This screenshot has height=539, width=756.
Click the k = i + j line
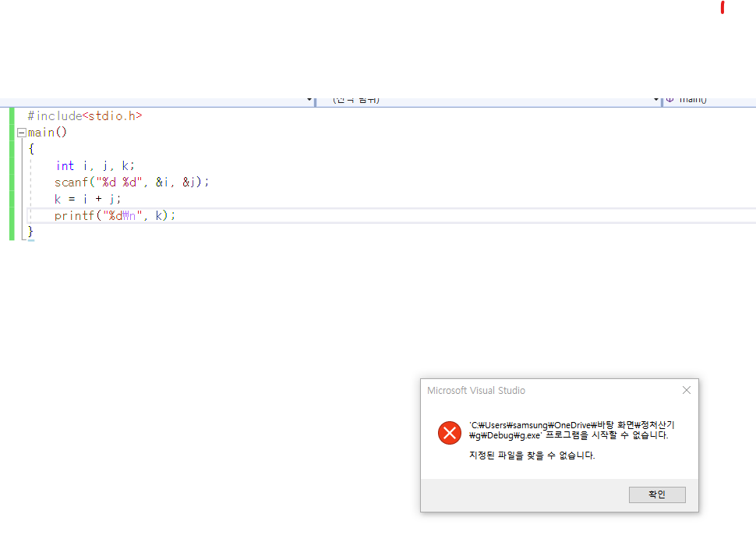(88, 199)
